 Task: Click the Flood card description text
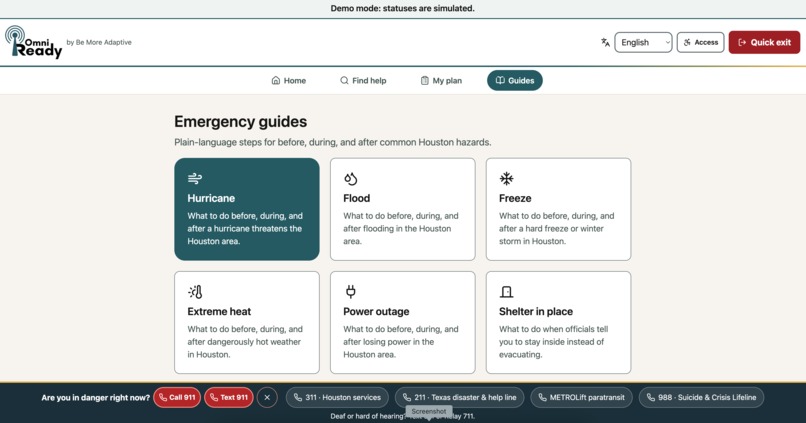pyautogui.click(x=401, y=228)
